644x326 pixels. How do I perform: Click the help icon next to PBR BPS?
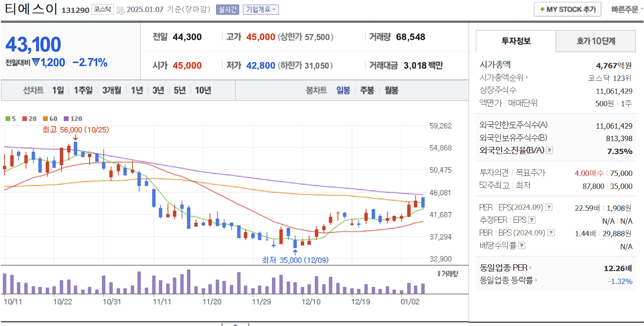[x=552, y=232]
